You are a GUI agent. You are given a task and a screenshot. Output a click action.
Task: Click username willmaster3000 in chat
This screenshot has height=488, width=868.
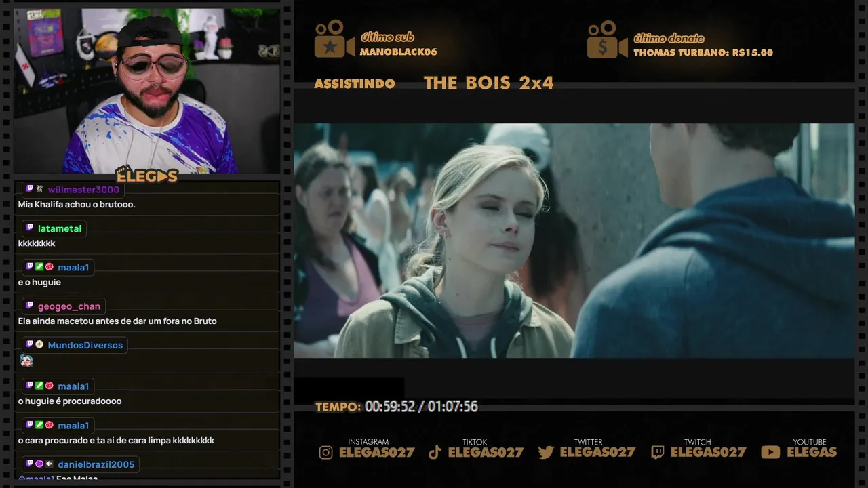point(83,190)
